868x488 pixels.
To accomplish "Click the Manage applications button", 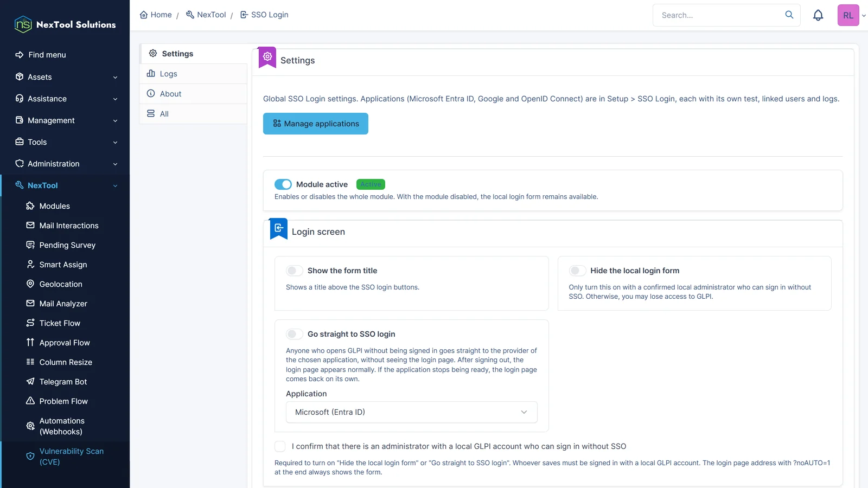I will [316, 124].
